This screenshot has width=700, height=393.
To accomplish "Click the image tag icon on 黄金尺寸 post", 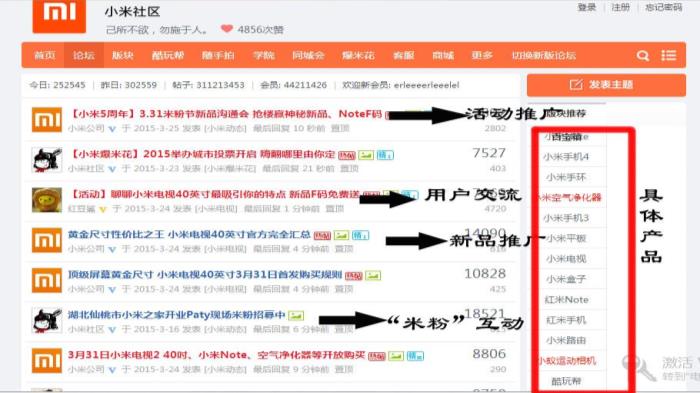I will (342, 235).
